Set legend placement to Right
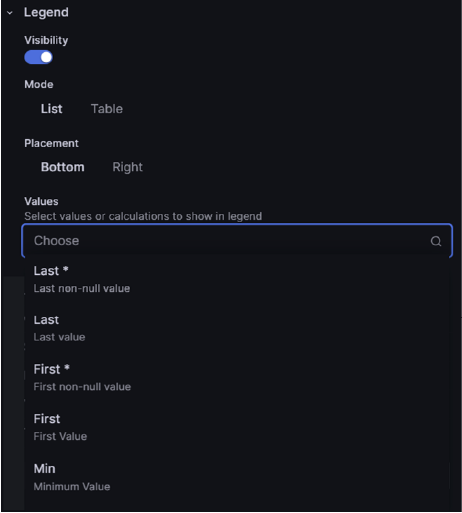 pos(127,167)
